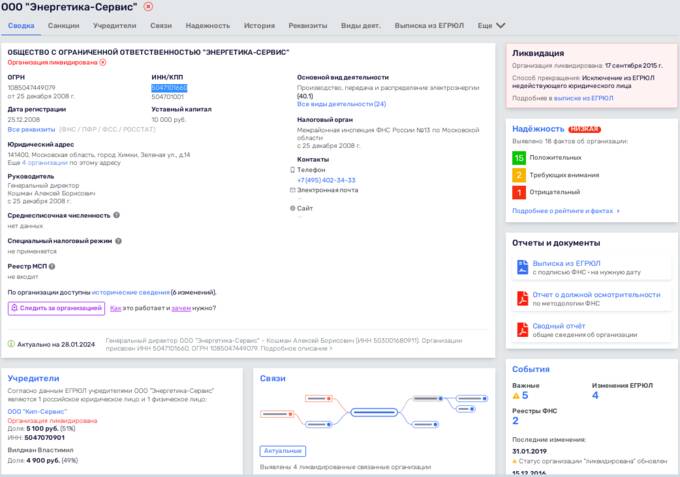The width and height of the screenshot is (680, 477).
Task: Open 'Все виды деятельности (24)' link
Action: (341, 104)
